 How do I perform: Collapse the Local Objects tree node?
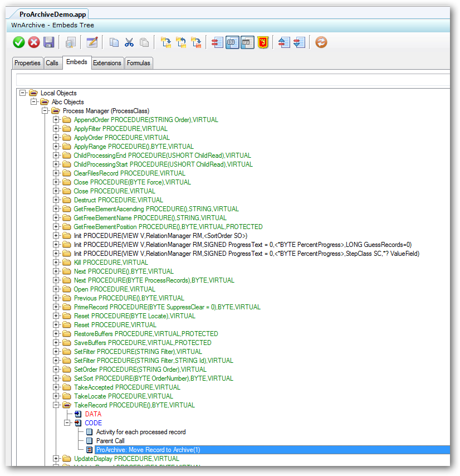click(x=23, y=93)
